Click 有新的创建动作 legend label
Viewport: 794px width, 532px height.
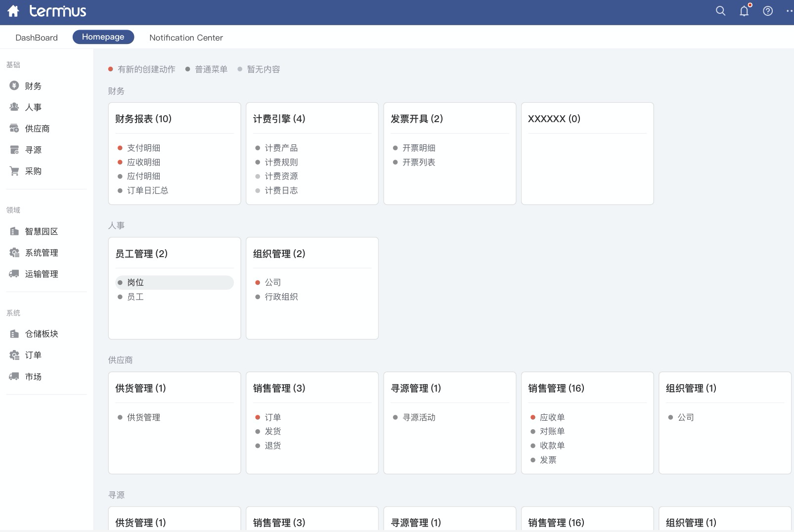point(146,69)
